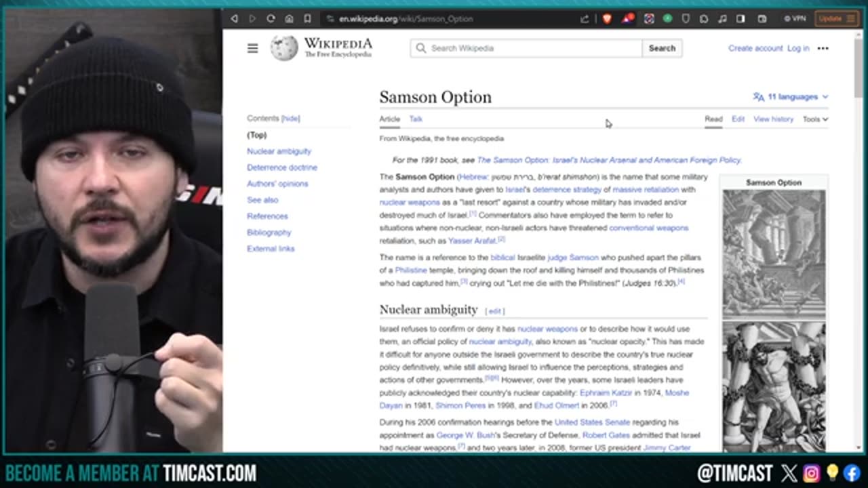Jump to External links in contents

coord(271,249)
